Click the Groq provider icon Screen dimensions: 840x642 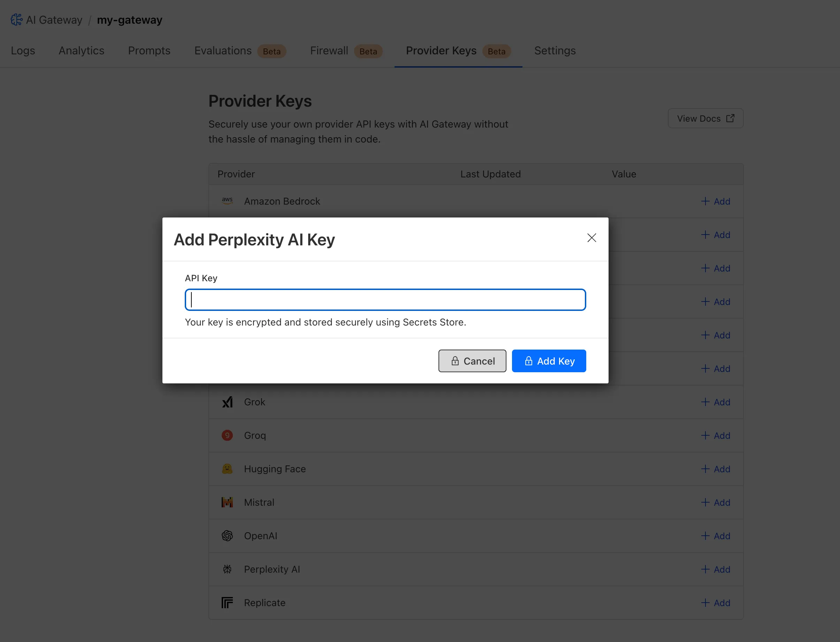click(x=228, y=435)
